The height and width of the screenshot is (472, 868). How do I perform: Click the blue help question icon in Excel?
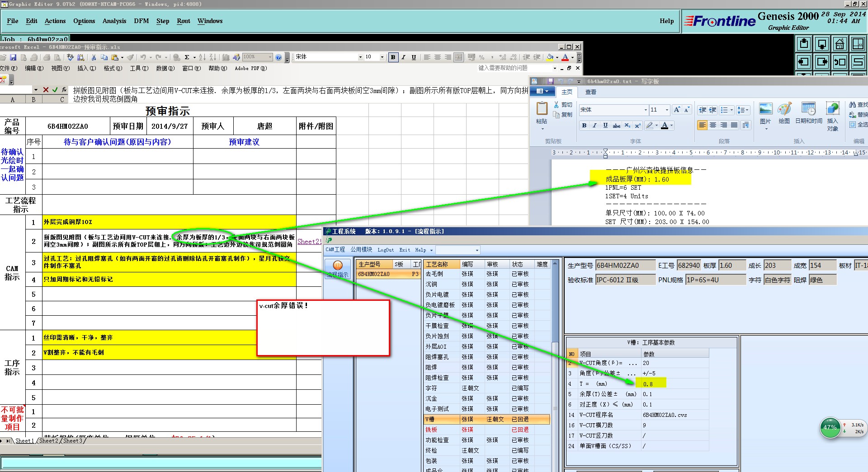[278, 57]
